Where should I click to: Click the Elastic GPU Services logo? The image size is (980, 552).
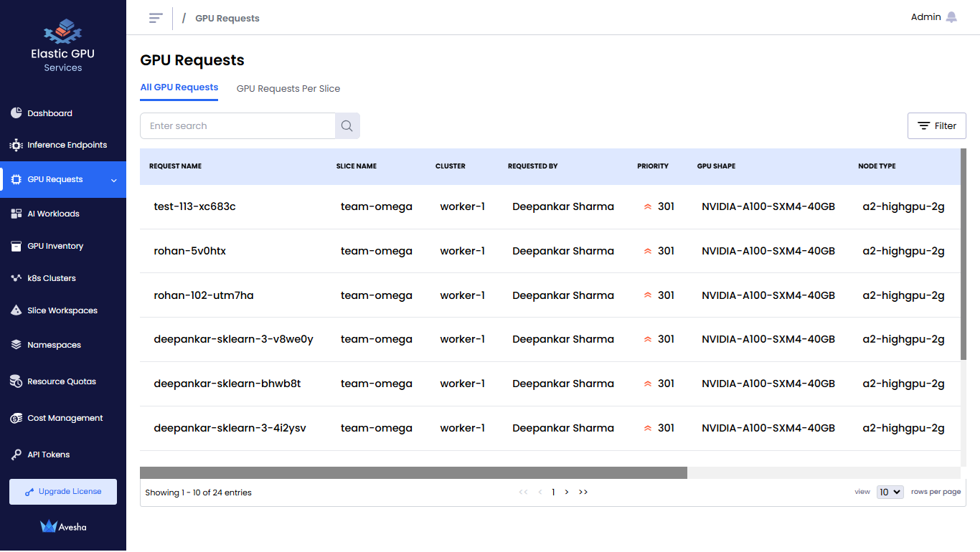pyautogui.click(x=63, y=47)
